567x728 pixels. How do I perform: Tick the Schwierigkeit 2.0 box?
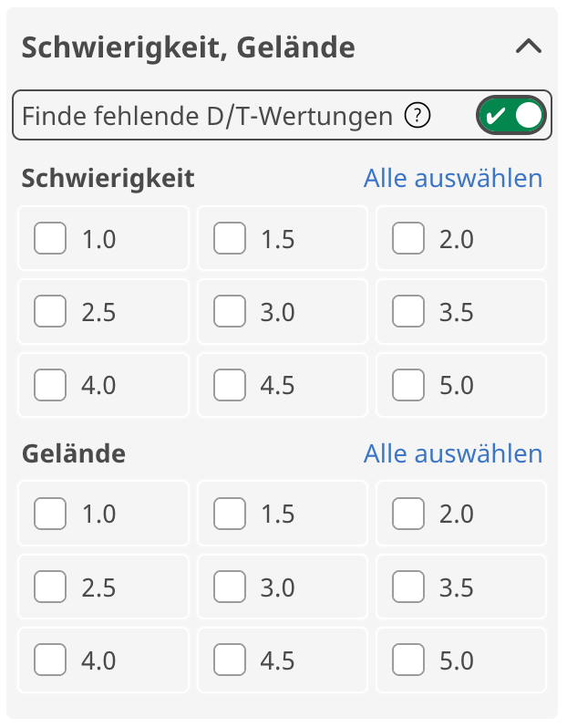point(408,238)
